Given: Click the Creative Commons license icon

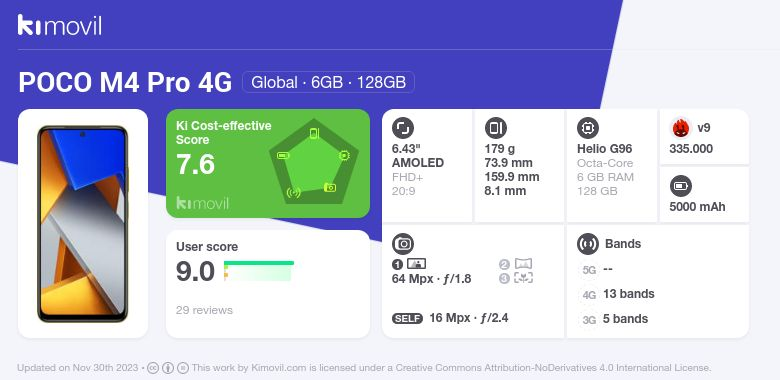Looking at the screenshot, I should pos(153,368).
